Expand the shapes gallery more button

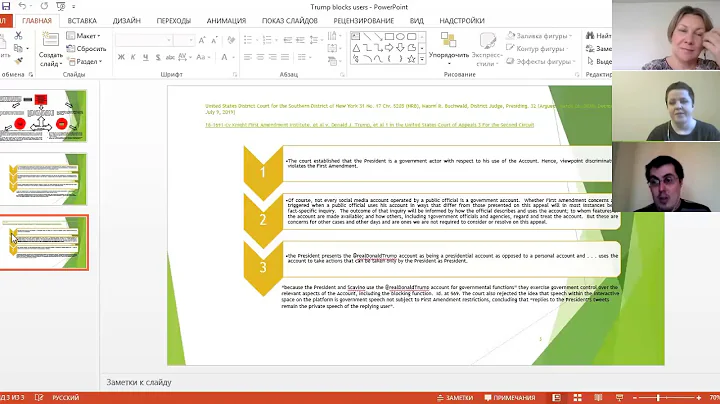pyautogui.click(x=422, y=59)
